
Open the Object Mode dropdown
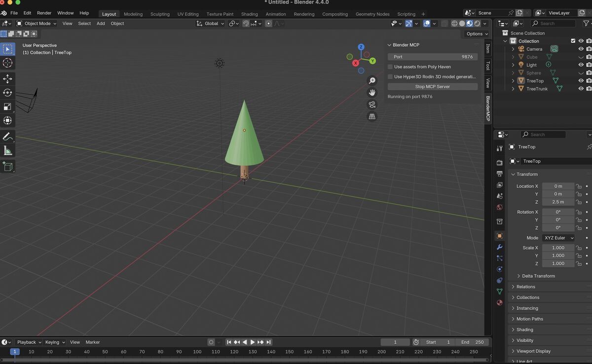click(x=37, y=23)
